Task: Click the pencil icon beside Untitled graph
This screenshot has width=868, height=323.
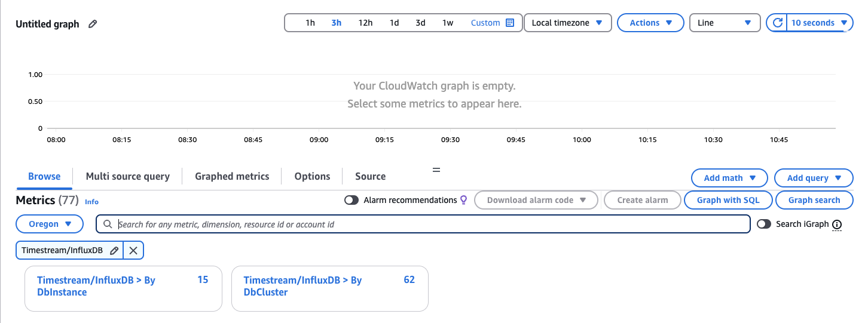Action: point(93,24)
